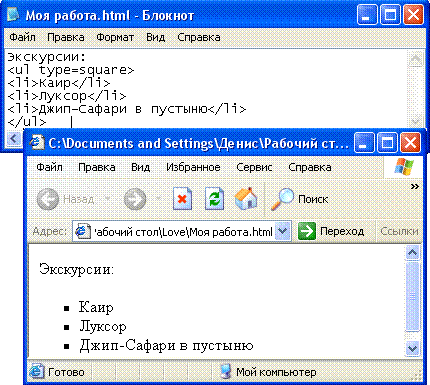The image size is (430, 385).
Task: Click in the address input field
Action: (183, 231)
